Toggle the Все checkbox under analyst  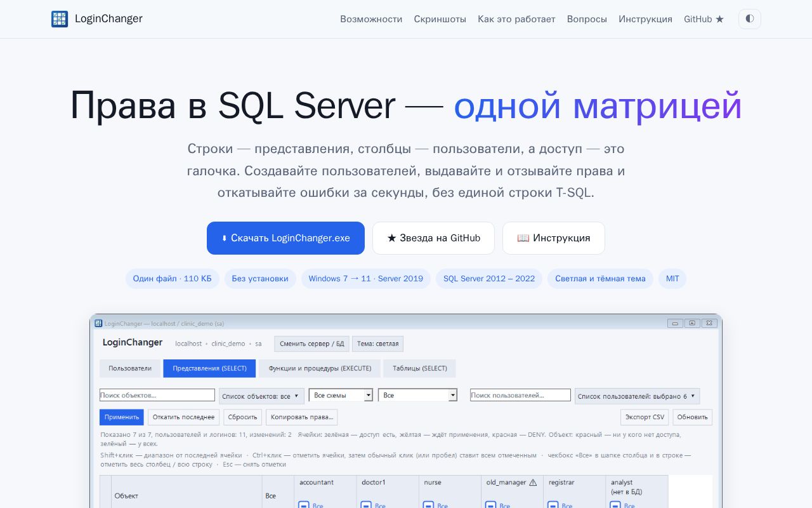[615, 505]
